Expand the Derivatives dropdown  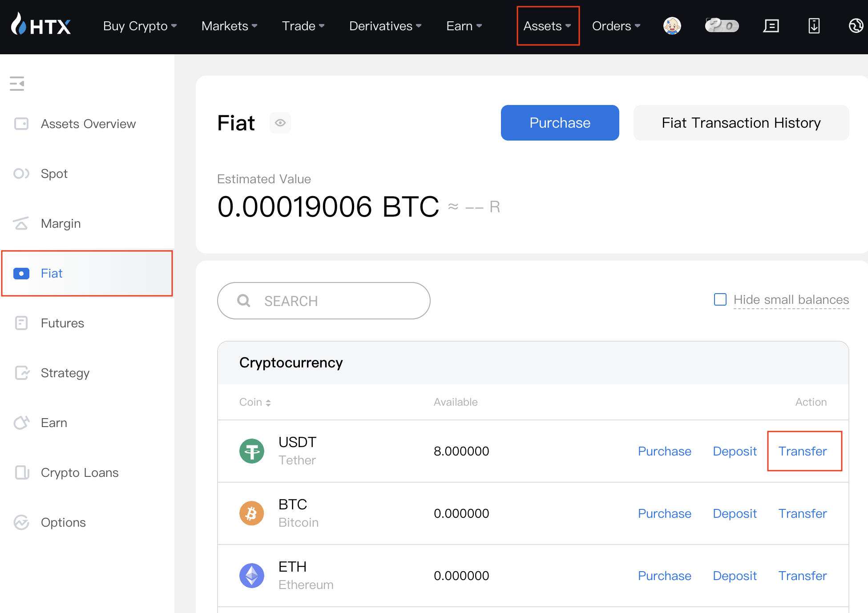[x=385, y=26]
